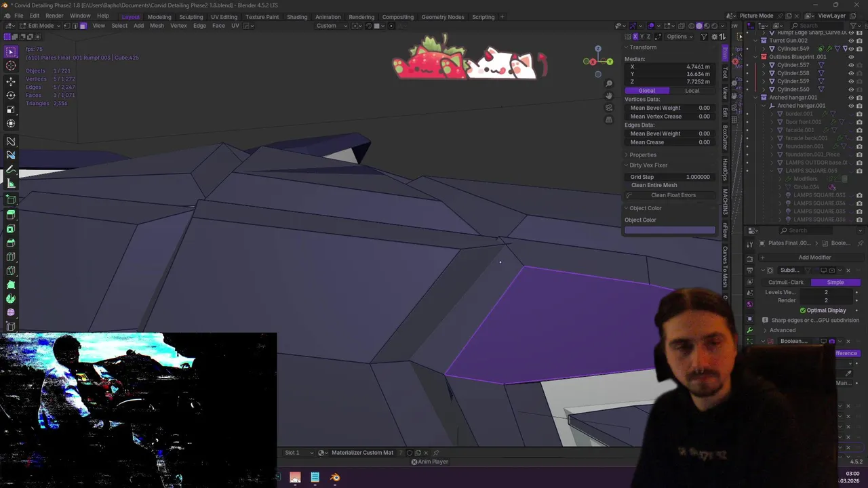
Task: Select the Transform tool in toolbar
Action: click(x=11, y=123)
